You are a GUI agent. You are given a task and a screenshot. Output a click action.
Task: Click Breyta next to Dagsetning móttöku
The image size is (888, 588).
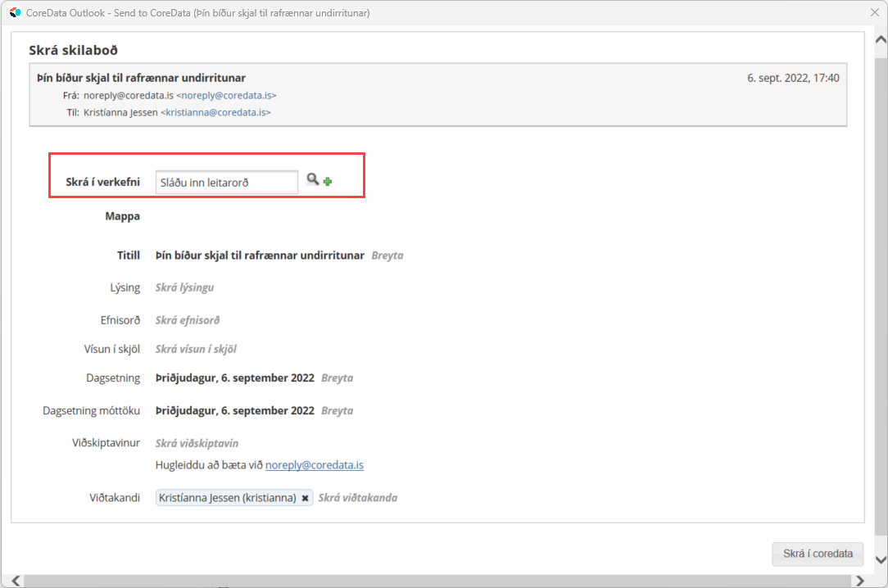[337, 410]
